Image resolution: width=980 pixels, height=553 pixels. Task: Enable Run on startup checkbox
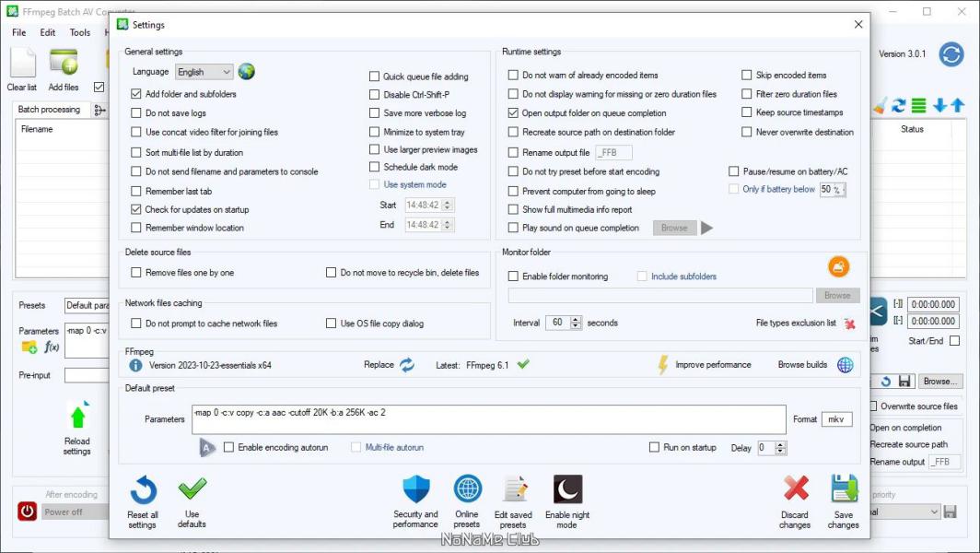[654, 447]
